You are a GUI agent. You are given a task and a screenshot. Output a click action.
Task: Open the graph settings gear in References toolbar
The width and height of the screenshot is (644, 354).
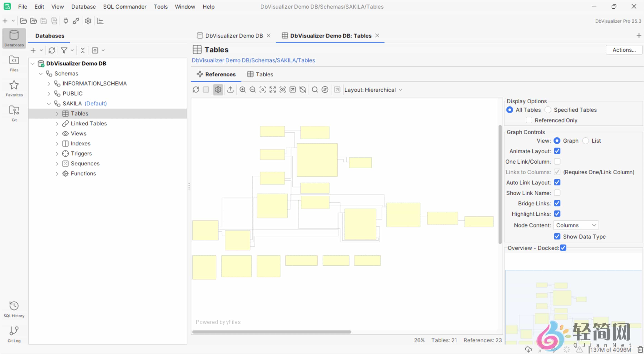tap(218, 90)
